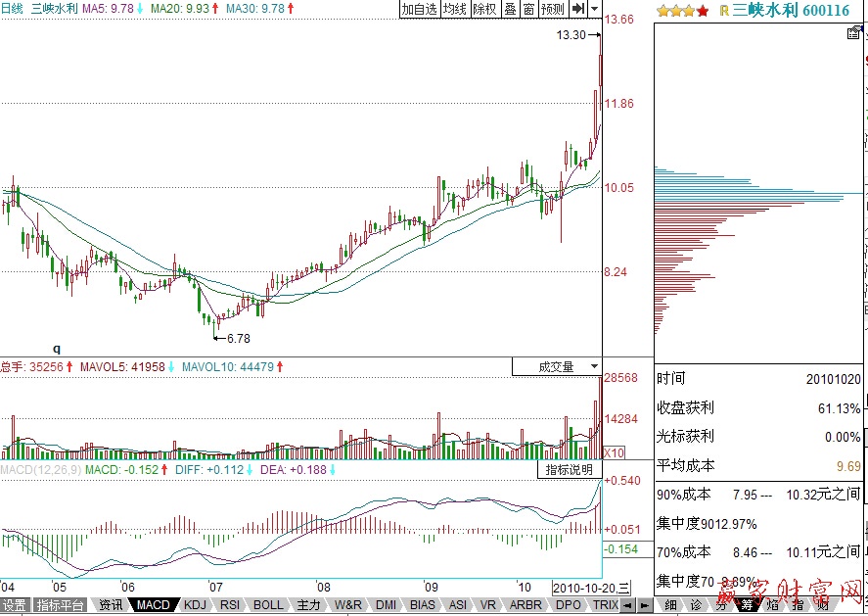Screen dimensions: 868x616
Task: Click the 加自选 add-to-watchlist button
Action: (419, 9)
